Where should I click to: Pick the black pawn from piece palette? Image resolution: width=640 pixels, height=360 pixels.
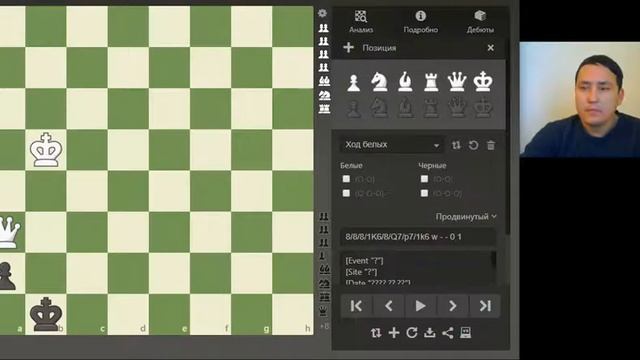(353, 109)
